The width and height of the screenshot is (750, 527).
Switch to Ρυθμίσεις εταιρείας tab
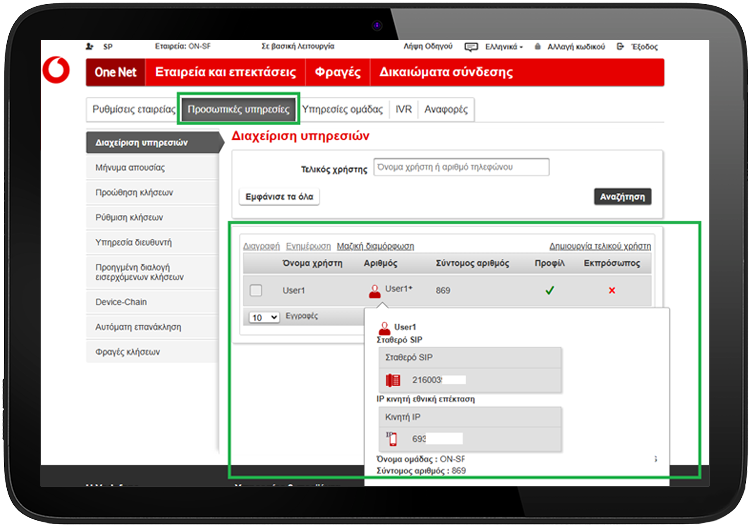click(133, 110)
